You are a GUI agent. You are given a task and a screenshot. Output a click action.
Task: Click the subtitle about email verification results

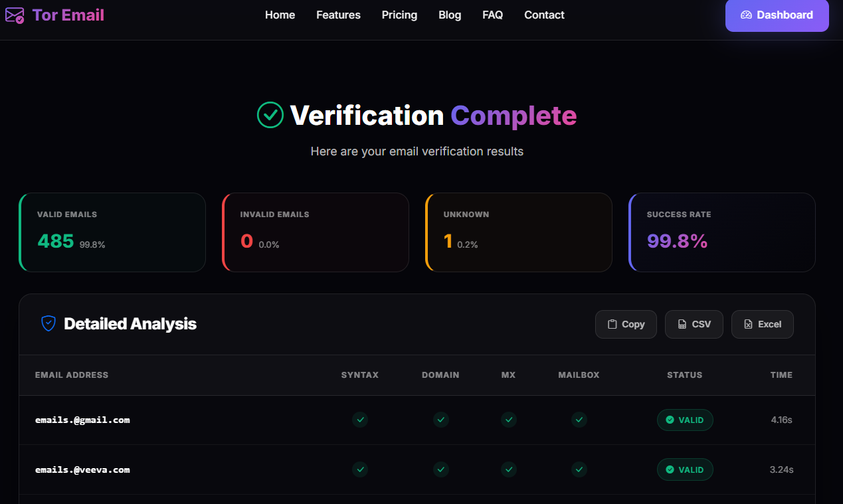tap(417, 151)
